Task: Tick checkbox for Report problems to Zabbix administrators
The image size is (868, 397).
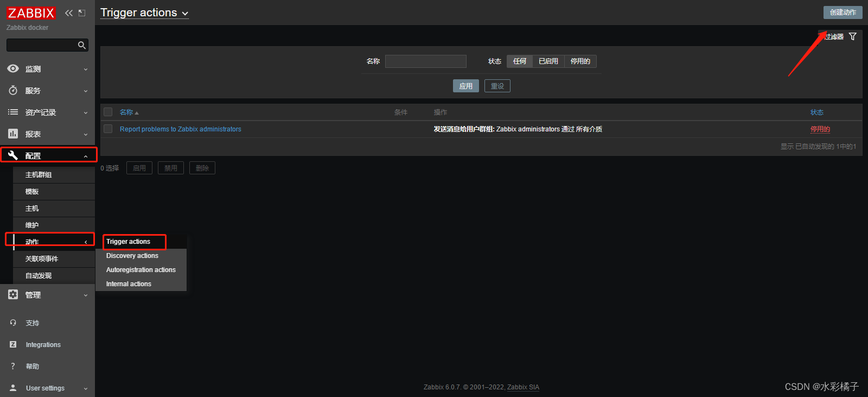Action: point(108,129)
